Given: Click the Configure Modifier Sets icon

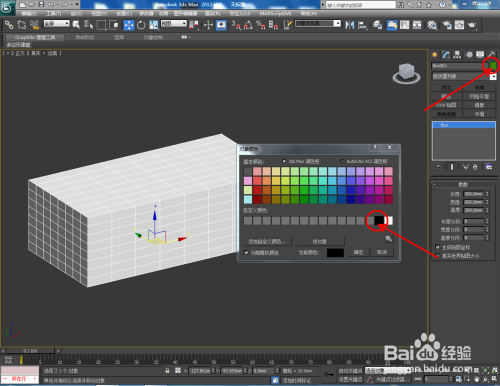Looking at the screenshot, I should [489, 167].
